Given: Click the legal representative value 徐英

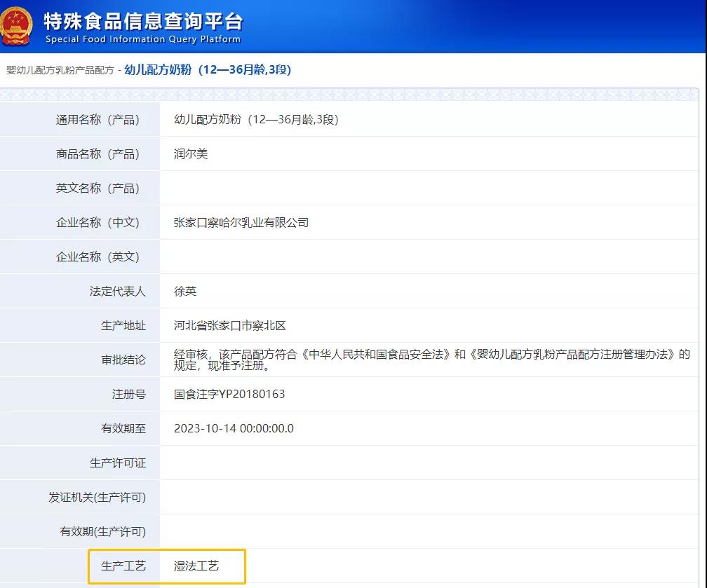Looking at the screenshot, I should pos(185,291).
